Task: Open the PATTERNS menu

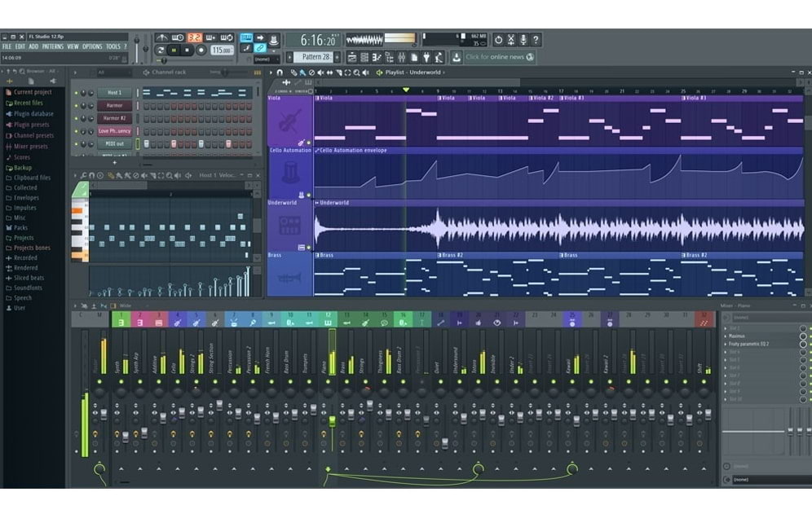Action: tap(52, 47)
